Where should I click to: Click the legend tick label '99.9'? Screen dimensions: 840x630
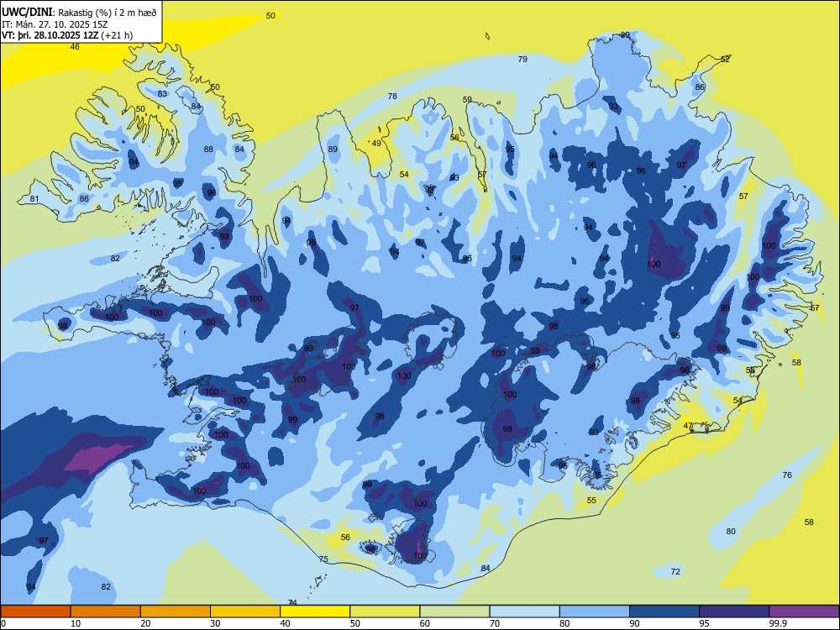(x=778, y=623)
